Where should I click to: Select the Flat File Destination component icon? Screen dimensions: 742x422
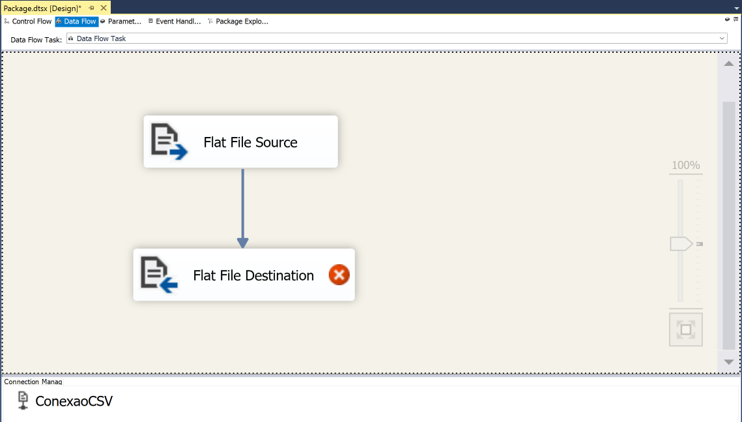(x=159, y=275)
